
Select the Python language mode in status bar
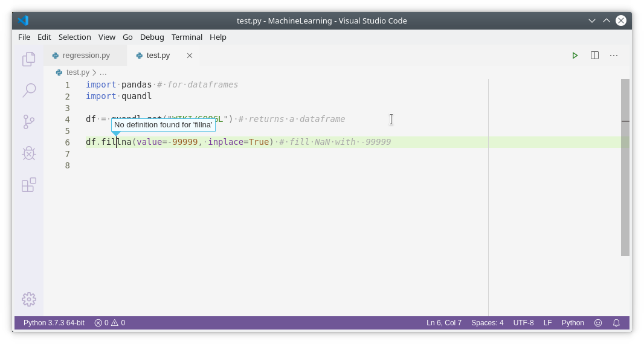[573, 323]
